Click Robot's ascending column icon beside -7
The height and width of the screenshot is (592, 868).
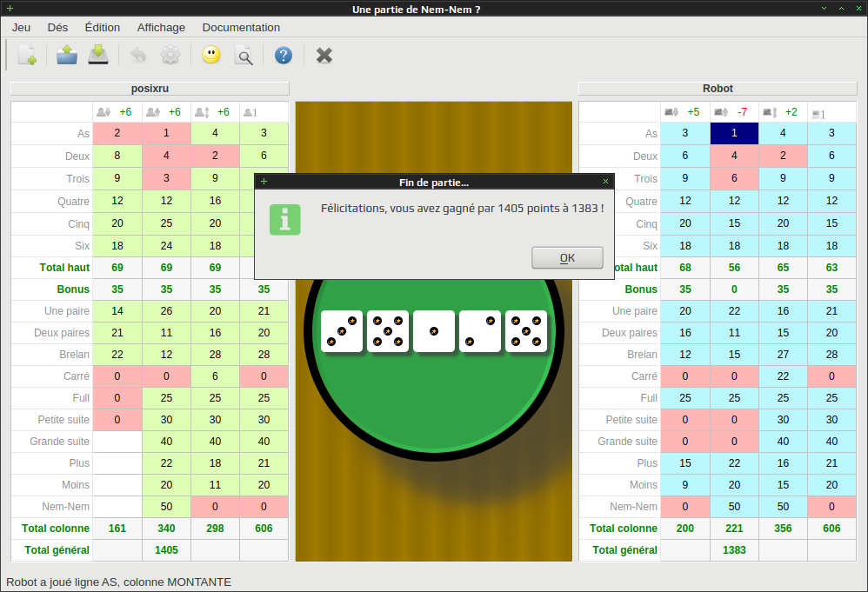[721, 112]
